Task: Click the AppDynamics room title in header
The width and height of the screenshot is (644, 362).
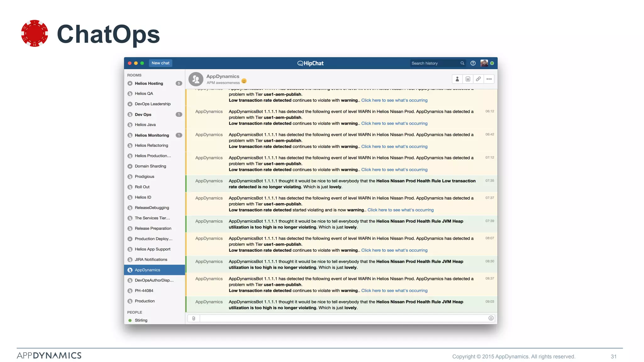Action: click(223, 76)
